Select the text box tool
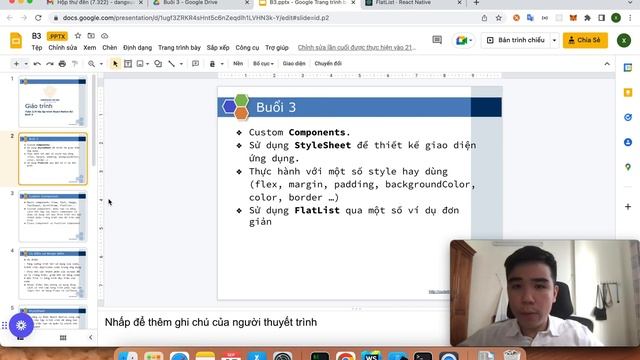The width and height of the screenshot is (640, 360). click(x=128, y=64)
